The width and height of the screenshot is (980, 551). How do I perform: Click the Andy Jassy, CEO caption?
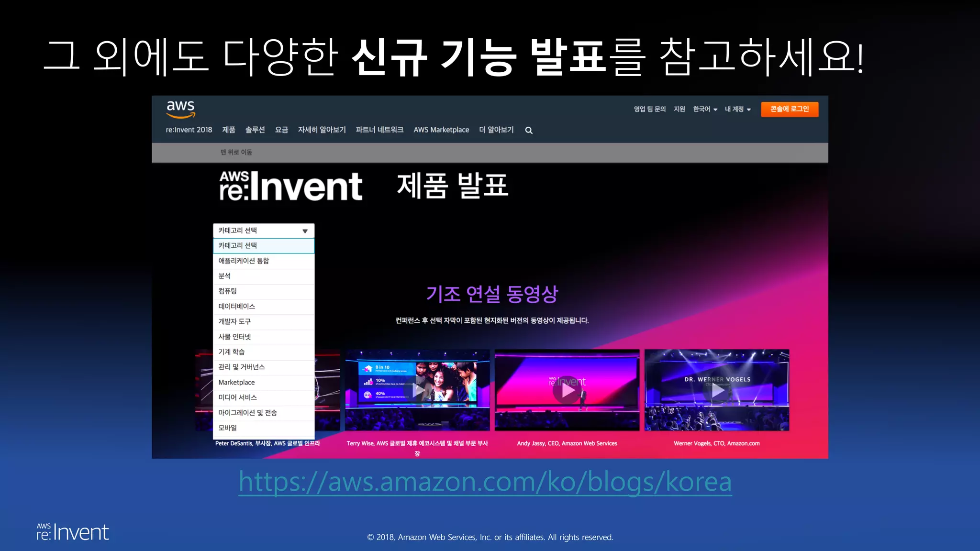pos(567,444)
